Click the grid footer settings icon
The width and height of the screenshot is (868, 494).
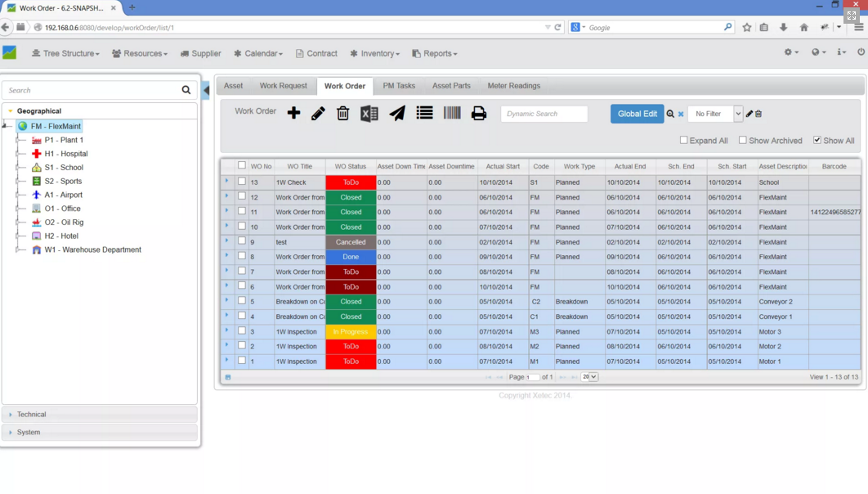(x=227, y=377)
